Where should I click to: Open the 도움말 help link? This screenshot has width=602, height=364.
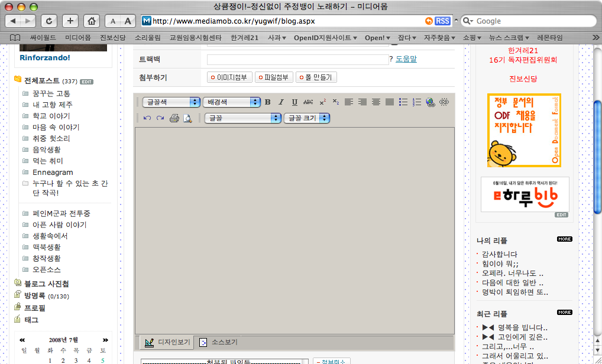[x=406, y=59]
